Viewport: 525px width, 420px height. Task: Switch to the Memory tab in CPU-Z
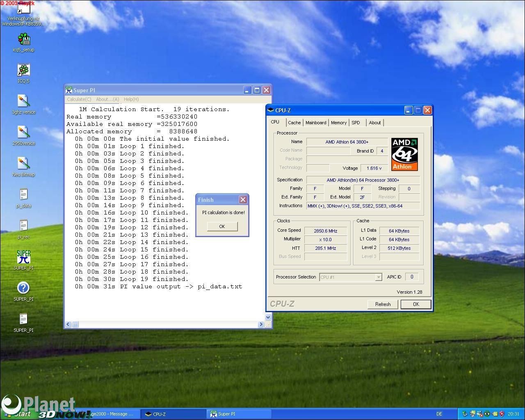coord(339,123)
